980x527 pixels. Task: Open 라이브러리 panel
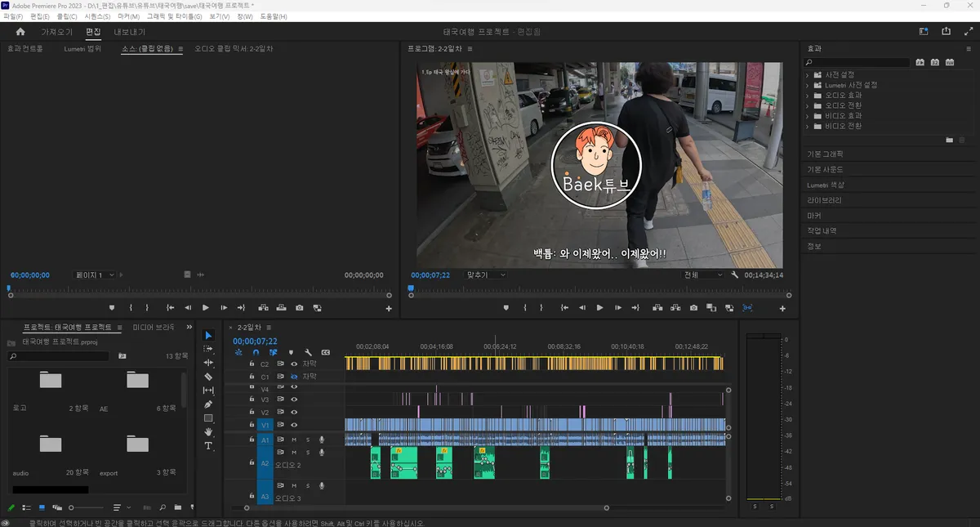tap(824, 200)
